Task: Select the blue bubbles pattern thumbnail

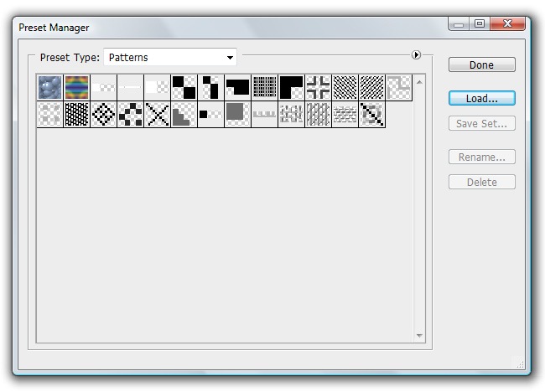Action: click(x=49, y=87)
